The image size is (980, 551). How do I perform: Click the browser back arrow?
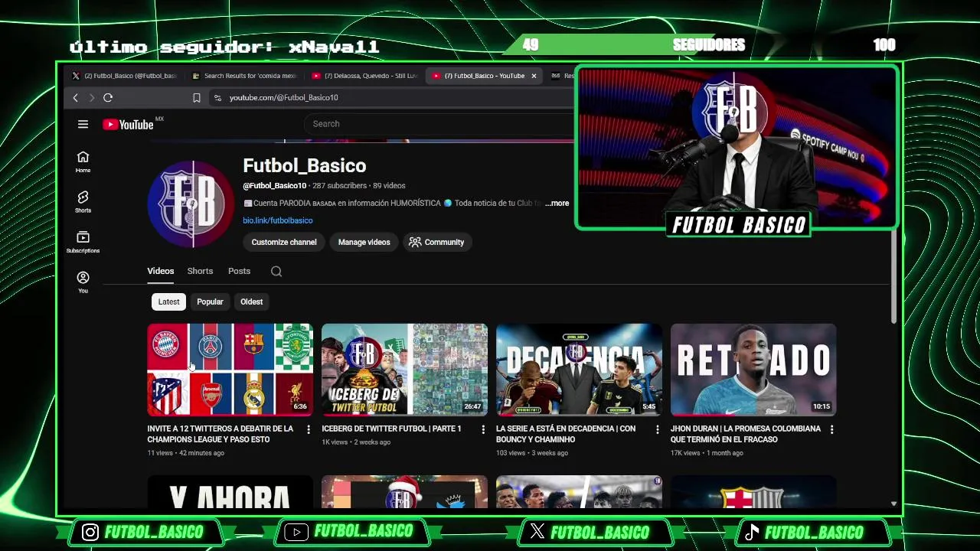click(75, 97)
